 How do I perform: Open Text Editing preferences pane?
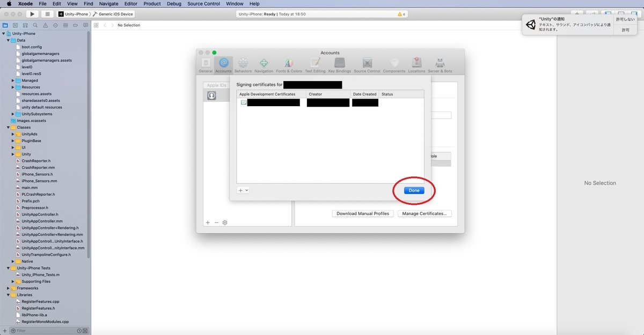(x=315, y=65)
